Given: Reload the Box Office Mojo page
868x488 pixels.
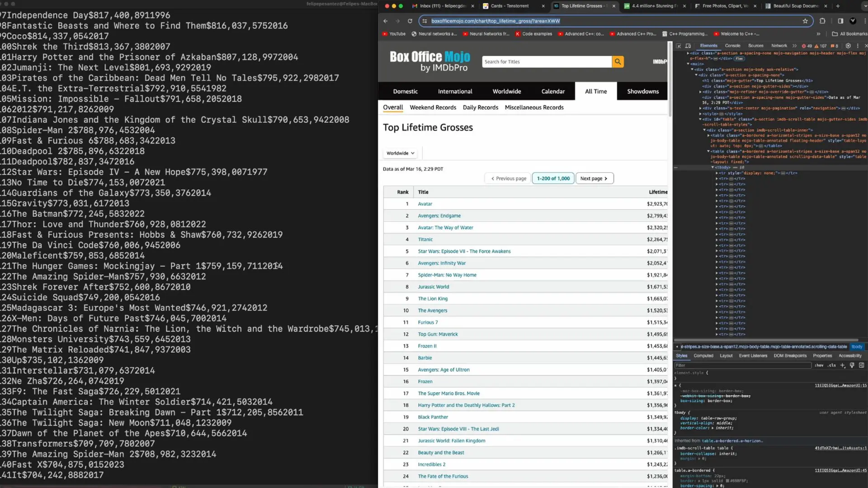Looking at the screenshot, I should (x=410, y=21).
